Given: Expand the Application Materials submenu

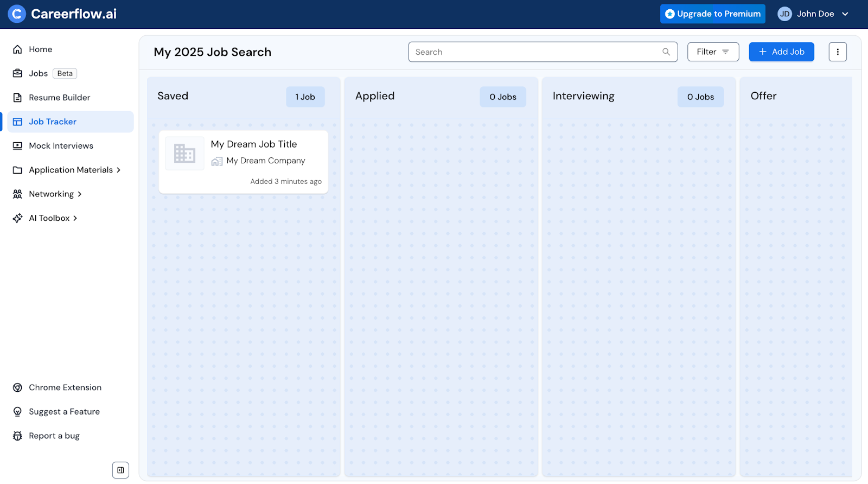Looking at the screenshot, I should [x=118, y=170].
